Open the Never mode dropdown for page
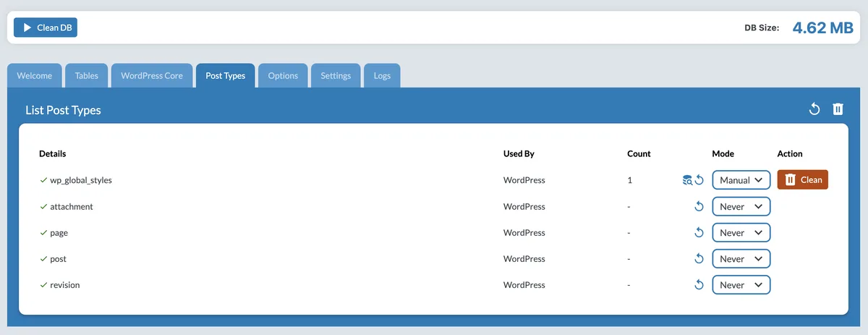Viewport: 868px width, 335px height. (741, 232)
